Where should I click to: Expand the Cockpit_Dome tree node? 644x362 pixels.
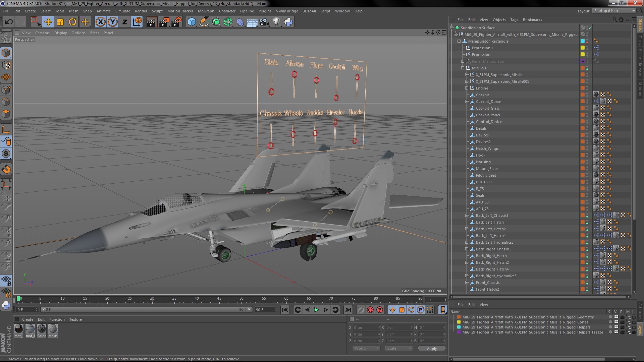pos(467,102)
